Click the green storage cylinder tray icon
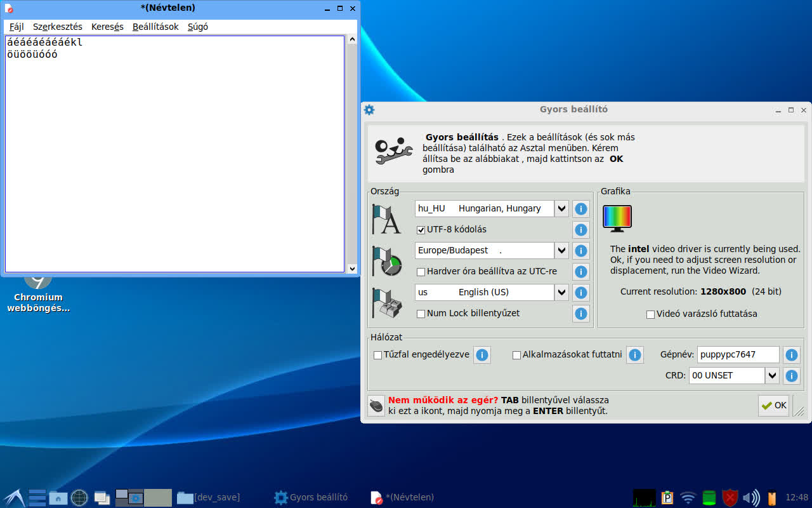The height and width of the screenshot is (508, 812). (x=709, y=498)
